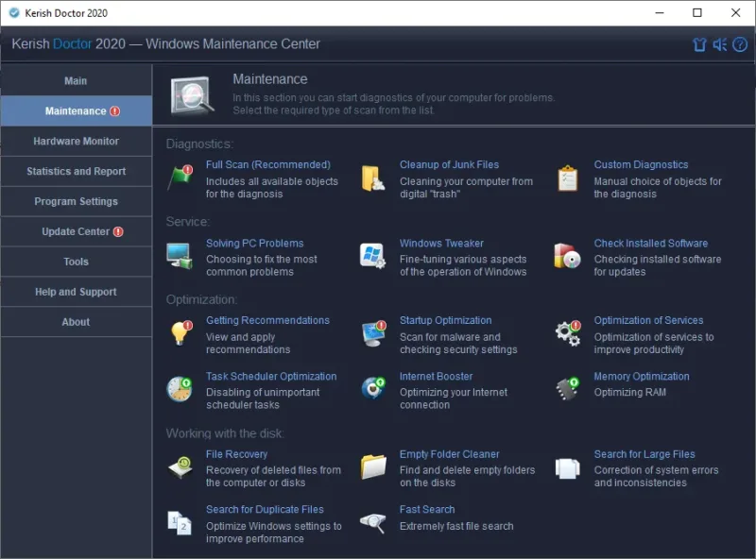Click the Fast Search magnifier icon

point(372,523)
